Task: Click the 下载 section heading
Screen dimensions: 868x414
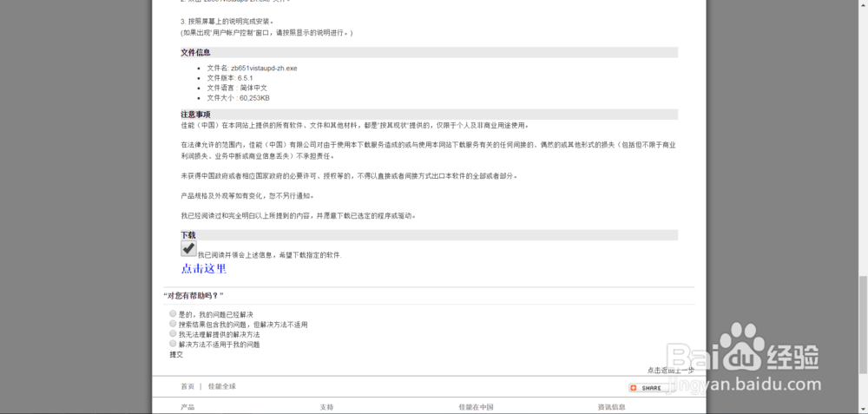Action: [188, 235]
